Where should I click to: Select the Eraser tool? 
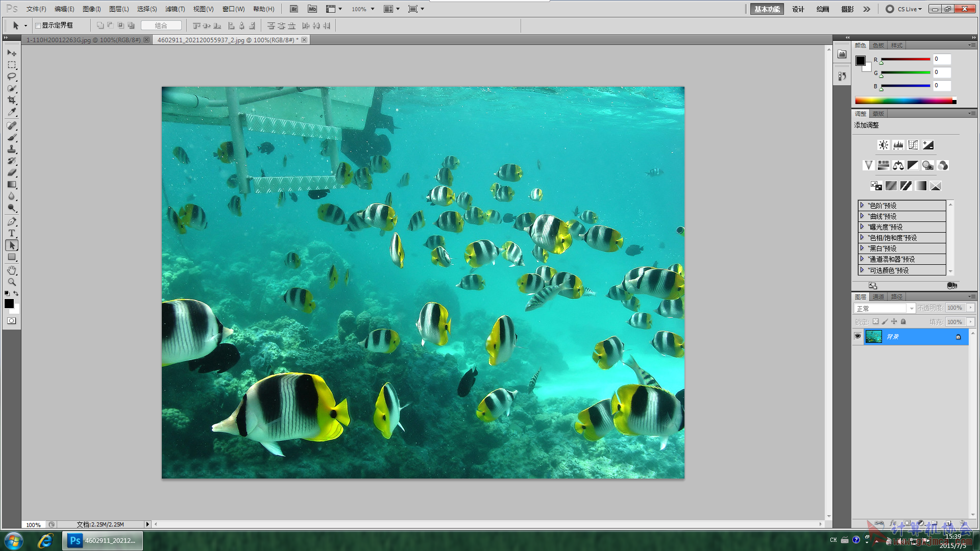point(12,172)
